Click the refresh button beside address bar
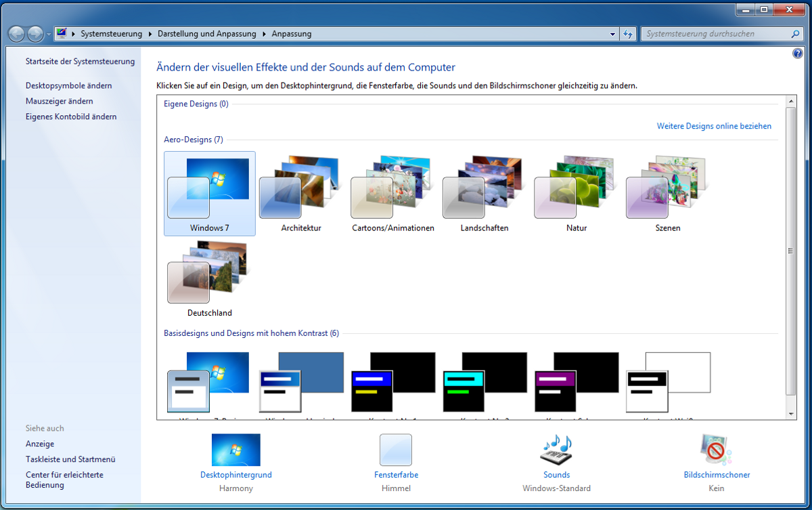Viewport: 812px width, 510px height. click(x=628, y=34)
